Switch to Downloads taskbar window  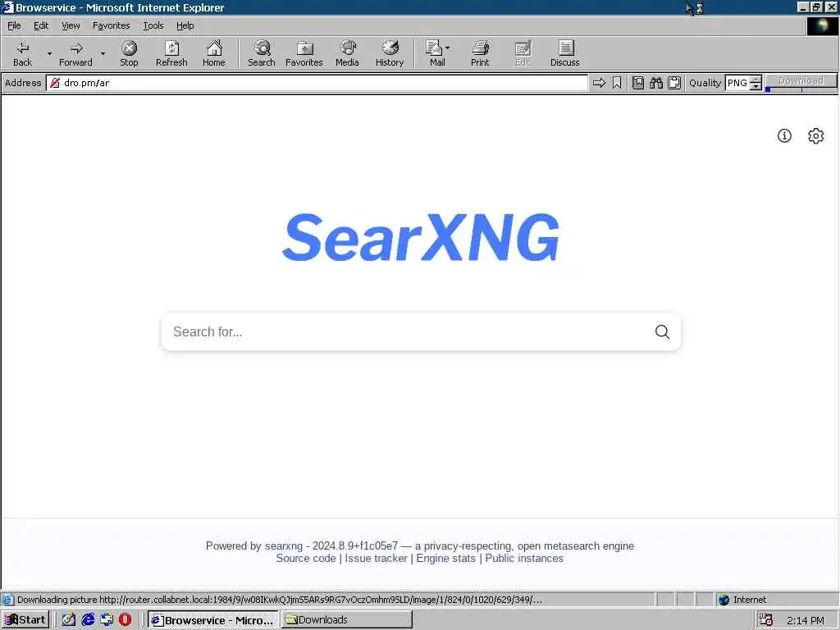[x=347, y=620]
